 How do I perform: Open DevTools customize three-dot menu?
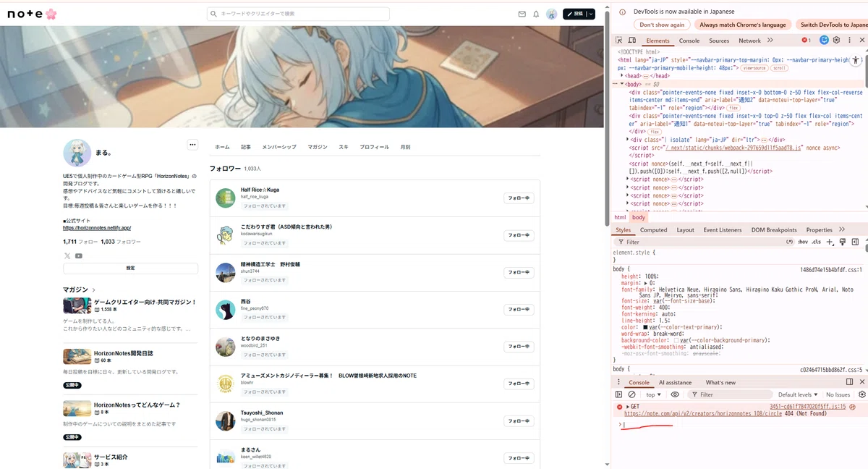[848, 41]
